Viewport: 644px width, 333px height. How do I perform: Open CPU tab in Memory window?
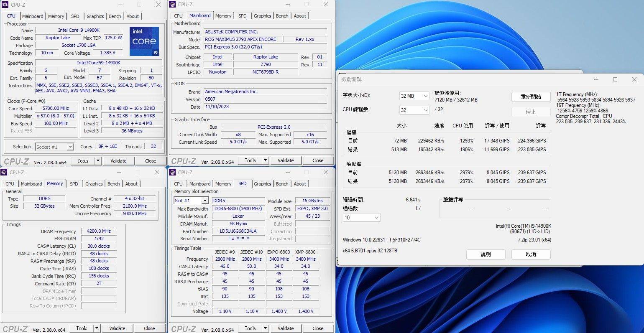pos(10,184)
